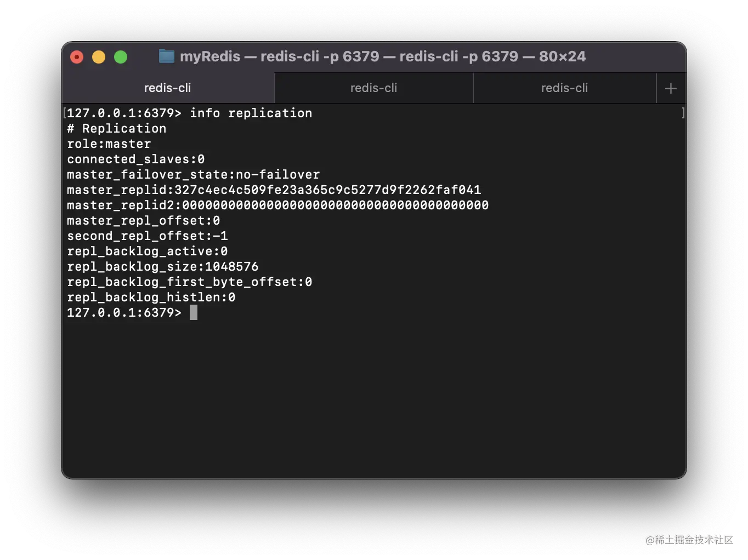Click the 'repl_backlog_size:1048576' line

[x=162, y=266]
